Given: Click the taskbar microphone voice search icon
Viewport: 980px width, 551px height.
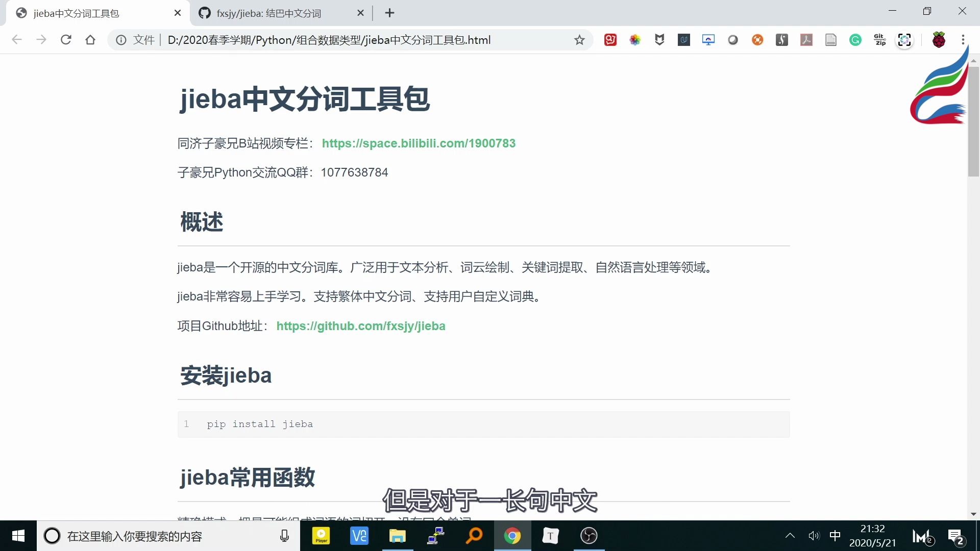Looking at the screenshot, I should click(x=285, y=536).
